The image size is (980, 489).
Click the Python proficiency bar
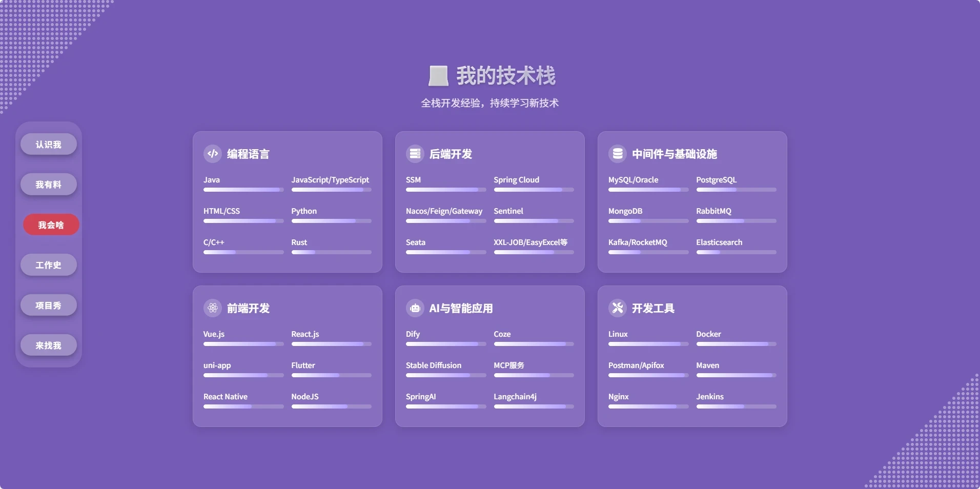click(x=332, y=221)
